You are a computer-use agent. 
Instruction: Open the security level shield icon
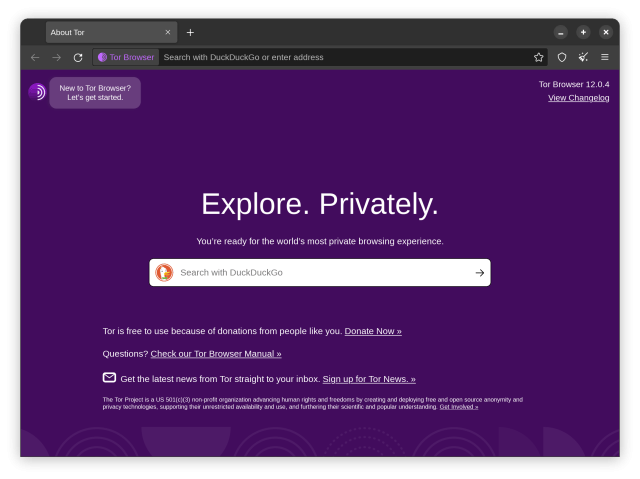point(562,57)
